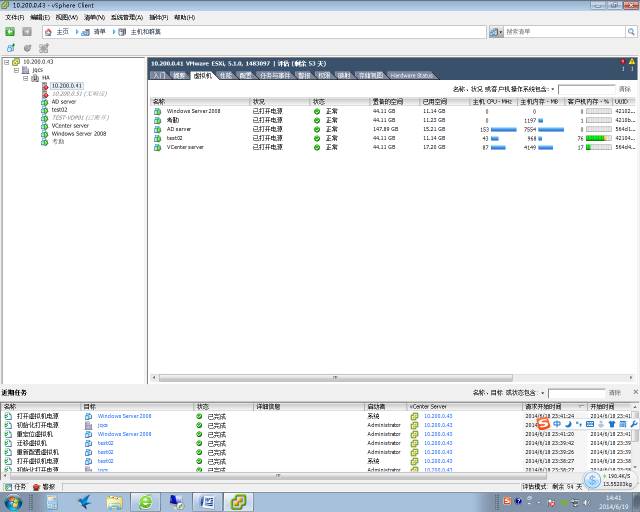Click the recent tasks filter input field
Screen dimensions: 640x512
point(576,393)
